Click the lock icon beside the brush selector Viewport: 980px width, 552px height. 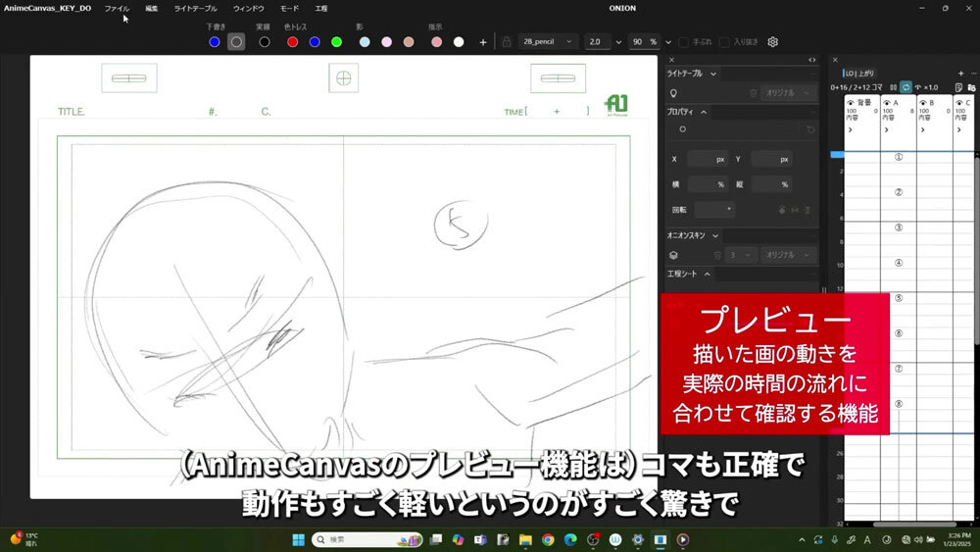[x=507, y=42]
